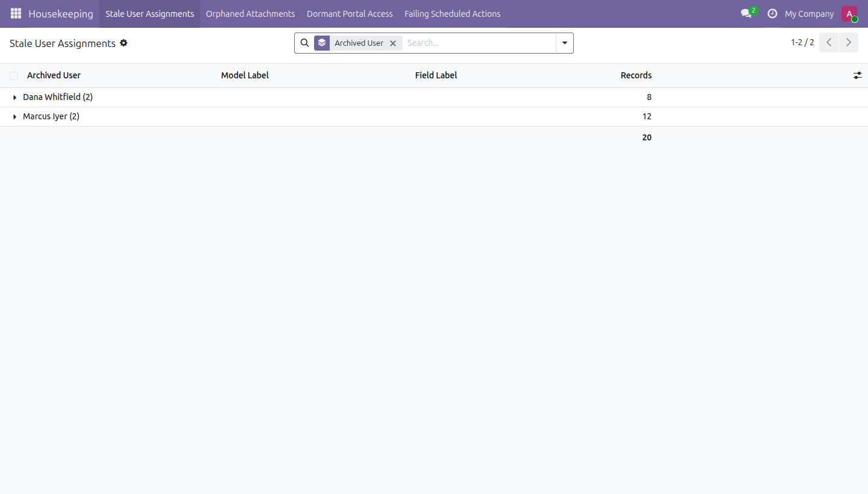
Task: Tick the select-all checkbox in the header
Action: pos(14,76)
